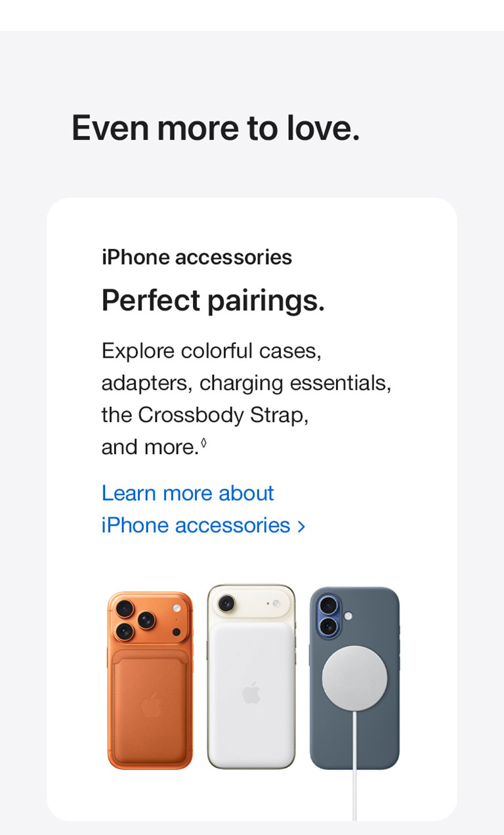Click the Apple logo on the white battery pack

251,693
